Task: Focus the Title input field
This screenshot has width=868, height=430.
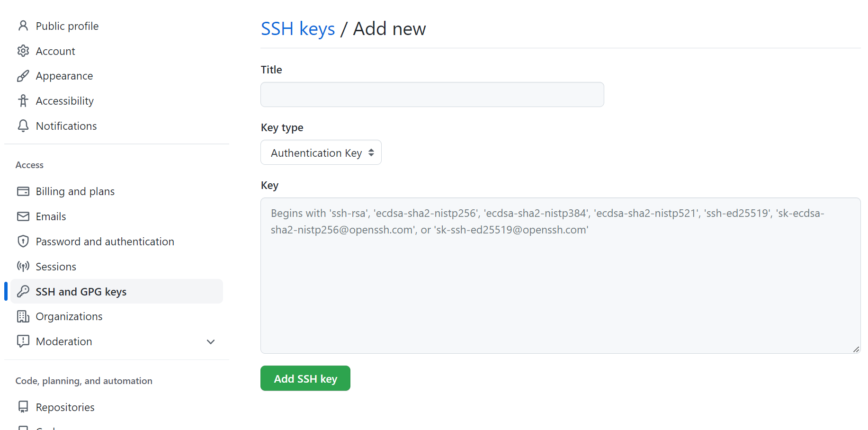Action: click(432, 95)
